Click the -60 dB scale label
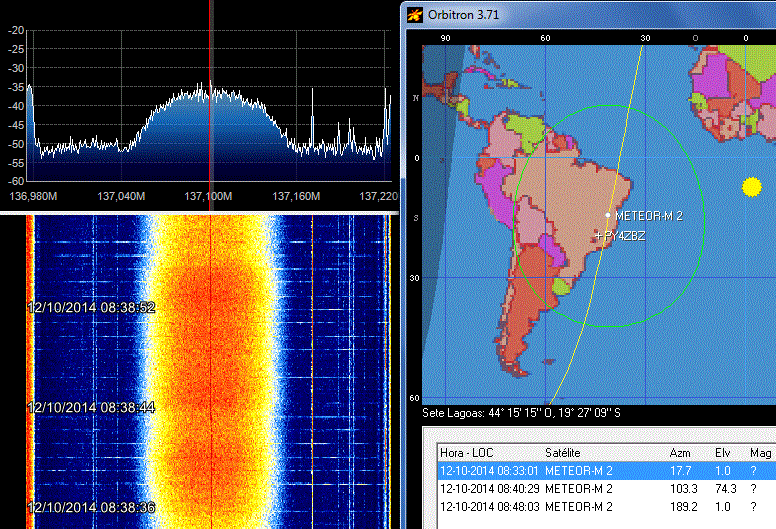Screen dimensions: 776x529 point(16,181)
